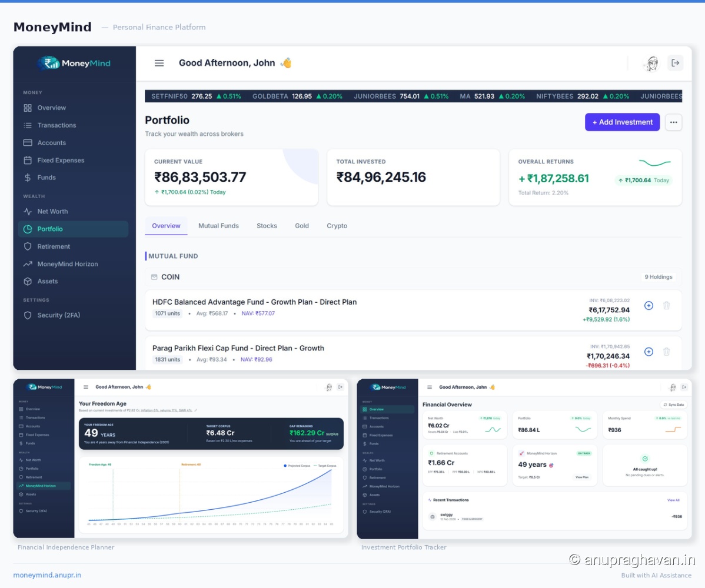Viewport: 705px width, 588px height.
Task: Click the Add Investment button
Action: [622, 122]
